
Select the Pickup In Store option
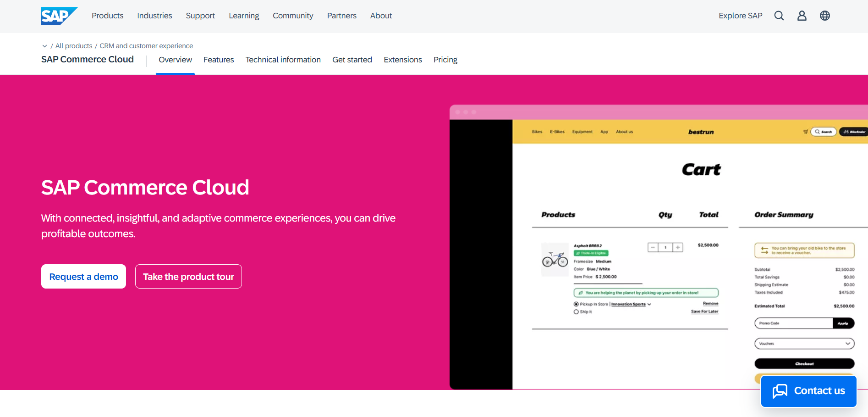pos(576,304)
